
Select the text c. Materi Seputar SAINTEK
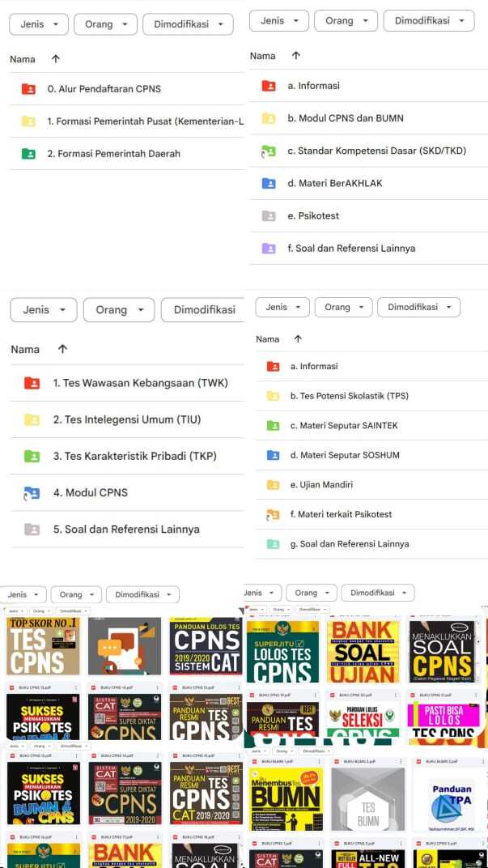point(344,426)
